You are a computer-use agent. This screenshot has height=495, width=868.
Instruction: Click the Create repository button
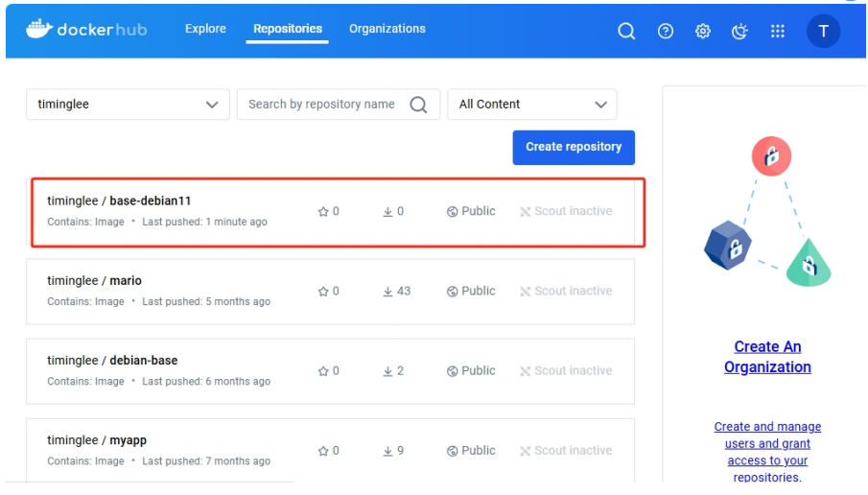pos(574,148)
